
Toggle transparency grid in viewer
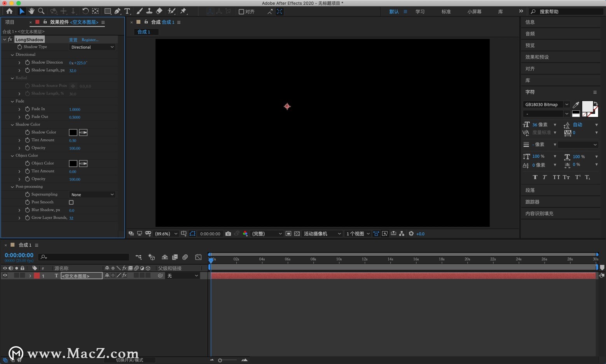297,233
